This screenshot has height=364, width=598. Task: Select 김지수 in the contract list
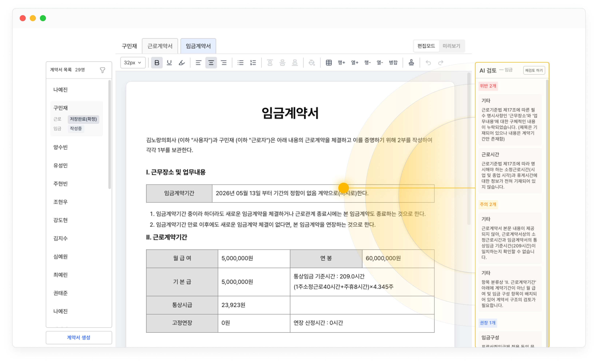61,238
